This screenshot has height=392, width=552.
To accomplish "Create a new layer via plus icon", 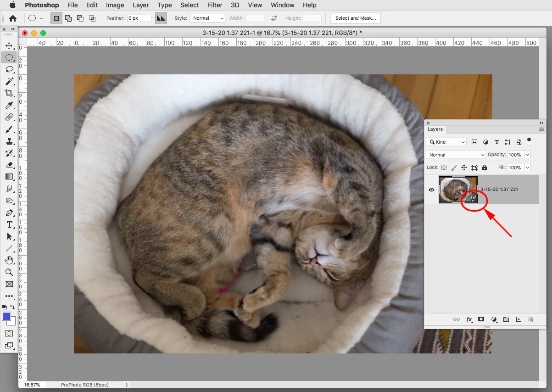I will tap(519, 319).
